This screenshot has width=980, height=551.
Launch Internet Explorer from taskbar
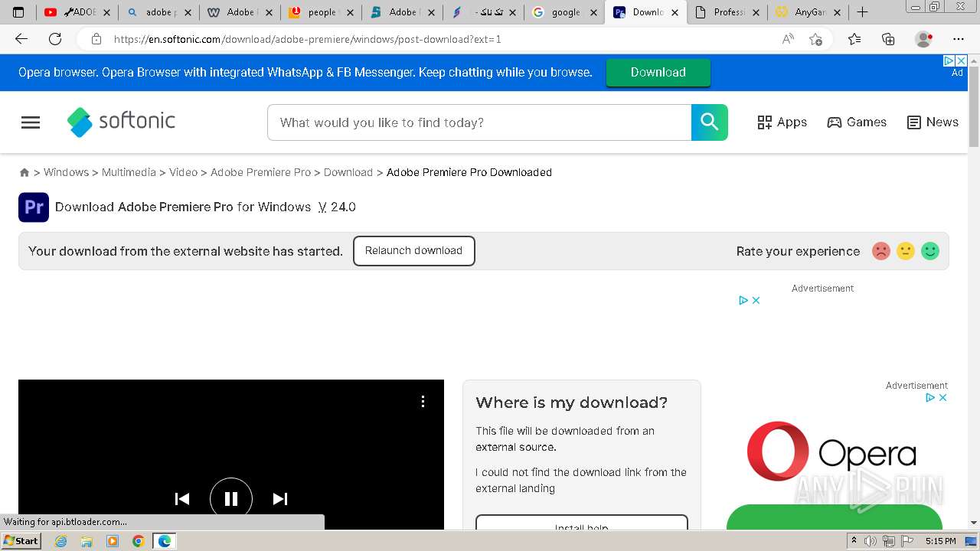(x=61, y=541)
